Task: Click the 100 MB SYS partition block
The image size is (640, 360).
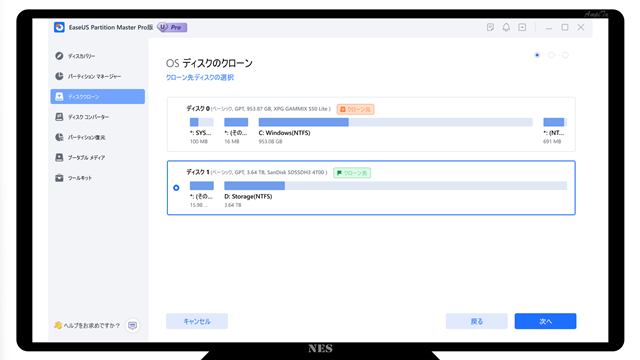Action: pos(202,122)
